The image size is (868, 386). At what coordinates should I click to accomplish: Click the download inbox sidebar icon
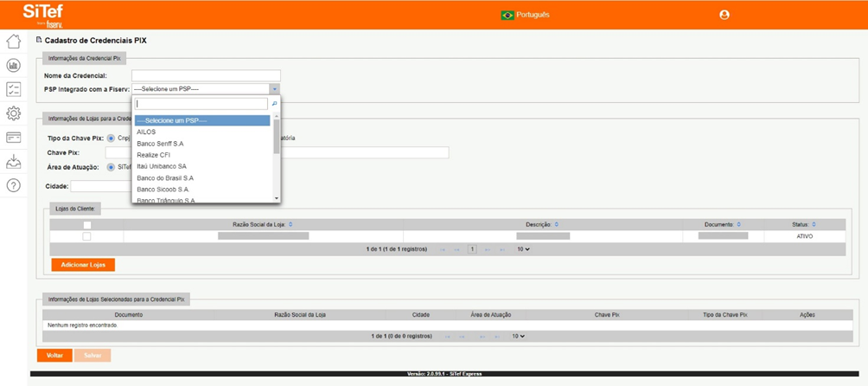pyautogui.click(x=13, y=162)
